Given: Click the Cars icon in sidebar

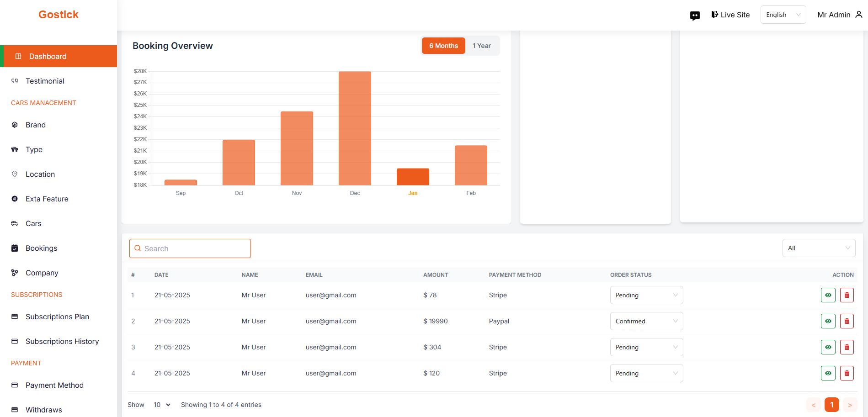Looking at the screenshot, I should tap(15, 223).
